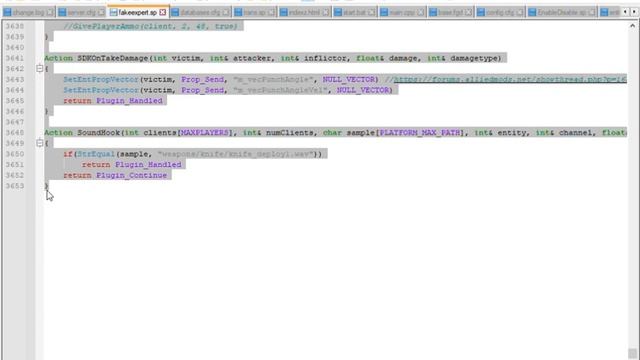The height and width of the screenshot is (360, 640).
Task: Open the base.fgd tab
Action: (x=451, y=12)
